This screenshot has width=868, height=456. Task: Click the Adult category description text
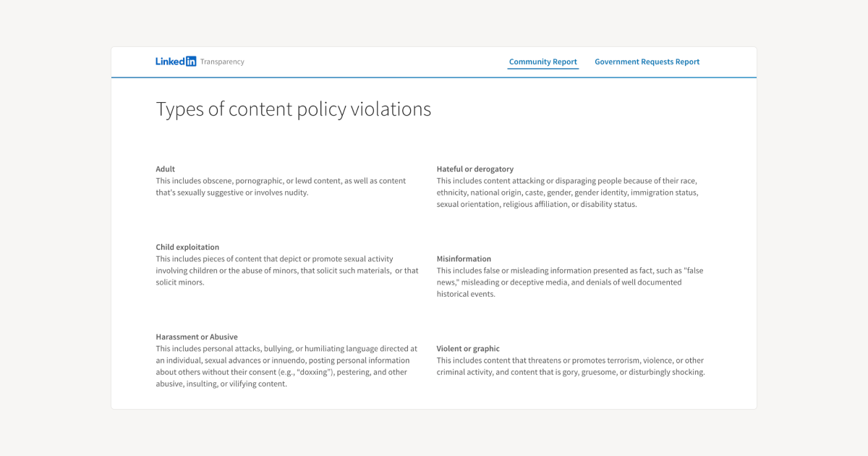[x=281, y=186]
